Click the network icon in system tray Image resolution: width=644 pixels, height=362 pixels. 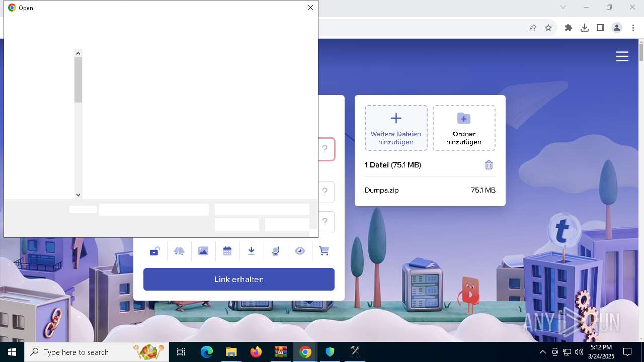567,352
